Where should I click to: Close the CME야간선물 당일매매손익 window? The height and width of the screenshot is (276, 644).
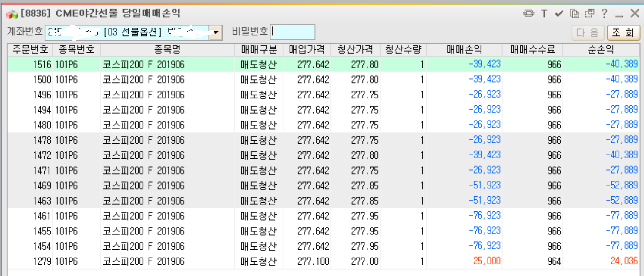pyautogui.click(x=635, y=13)
